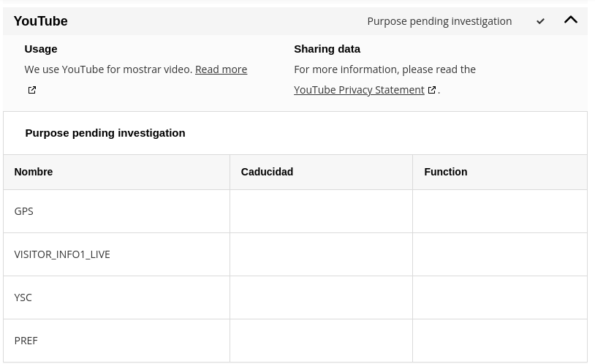Image resolution: width=595 pixels, height=364 pixels.
Task: Click the VISITOR_INFO1_LIVE cookie name
Action: pos(62,254)
